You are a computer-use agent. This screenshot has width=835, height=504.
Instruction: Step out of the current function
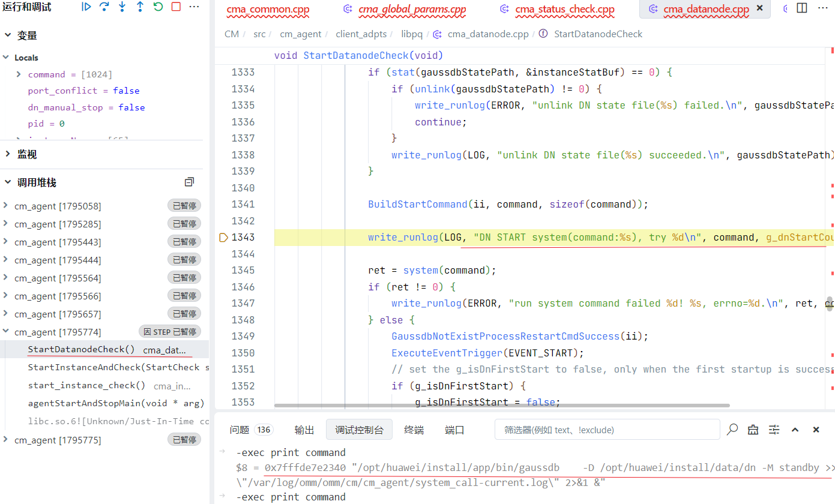140,7
